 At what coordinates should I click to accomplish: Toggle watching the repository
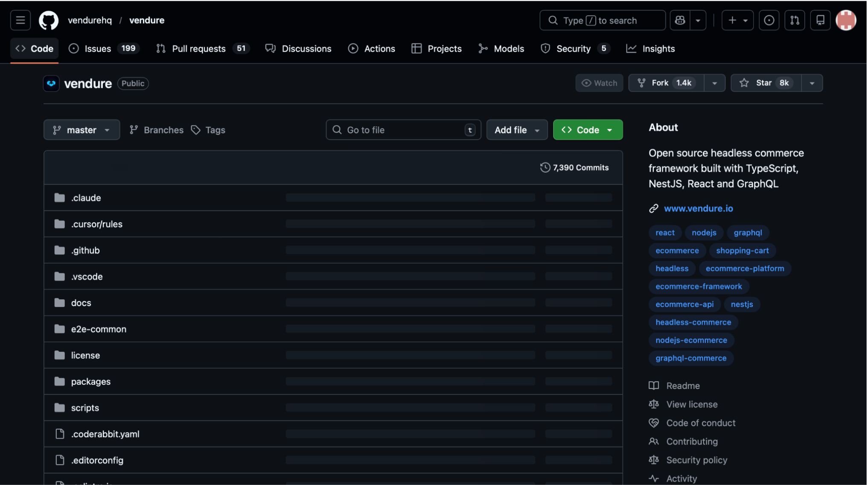599,83
